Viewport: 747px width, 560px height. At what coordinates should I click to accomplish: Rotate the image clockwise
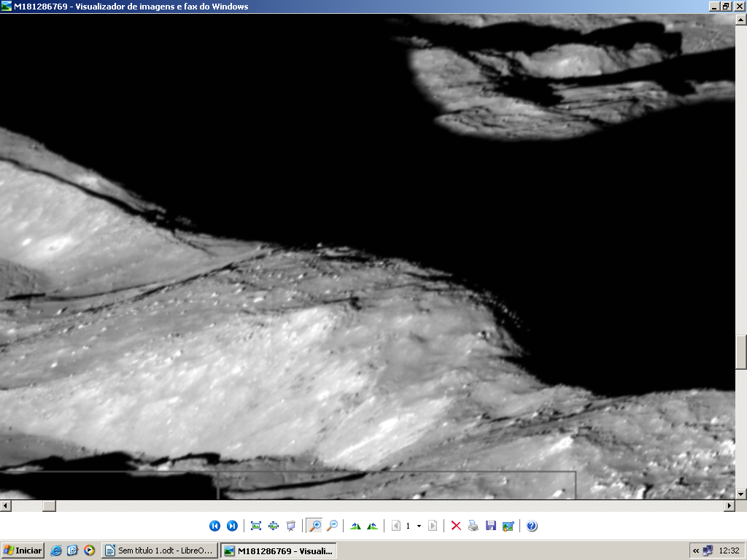355,526
